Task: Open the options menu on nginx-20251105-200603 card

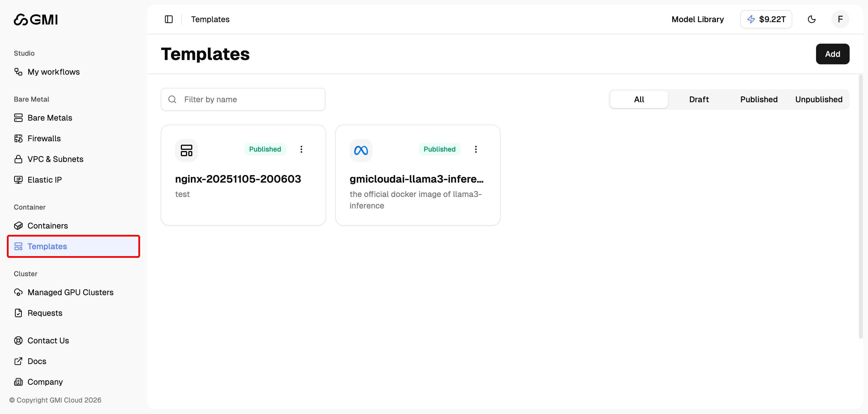Action: (x=301, y=149)
